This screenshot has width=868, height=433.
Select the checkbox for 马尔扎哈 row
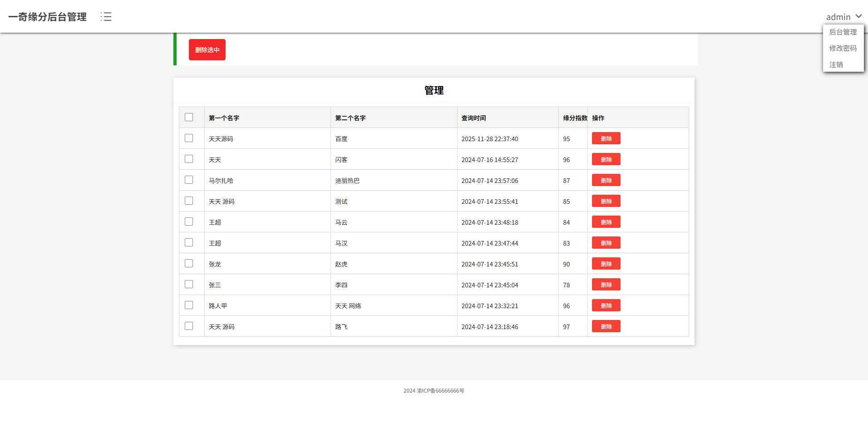coord(189,180)
